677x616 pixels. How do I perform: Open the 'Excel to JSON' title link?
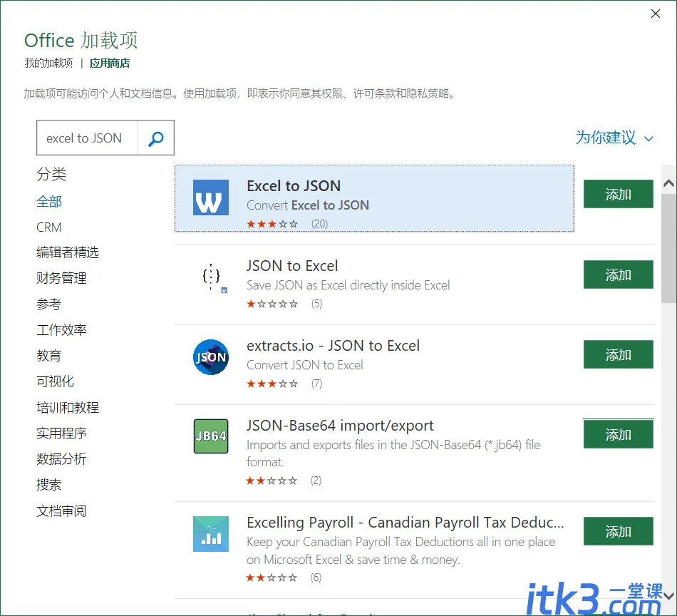coord(294,186)
